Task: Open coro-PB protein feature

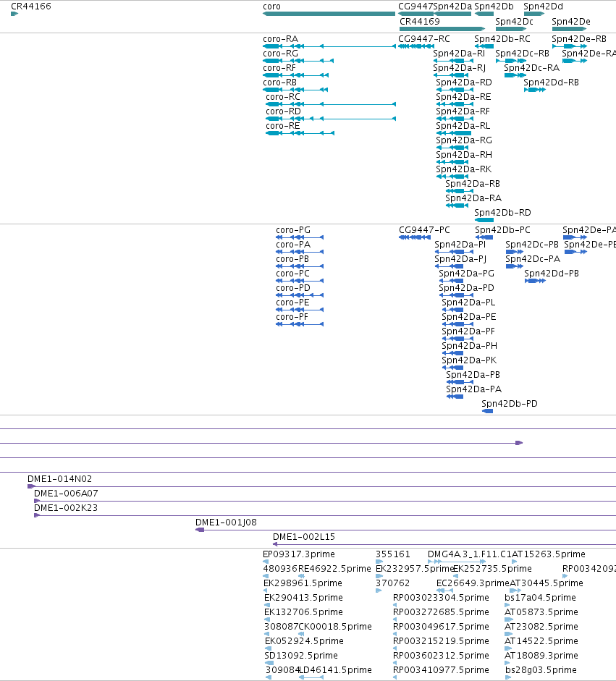Action: click(300, 266)
